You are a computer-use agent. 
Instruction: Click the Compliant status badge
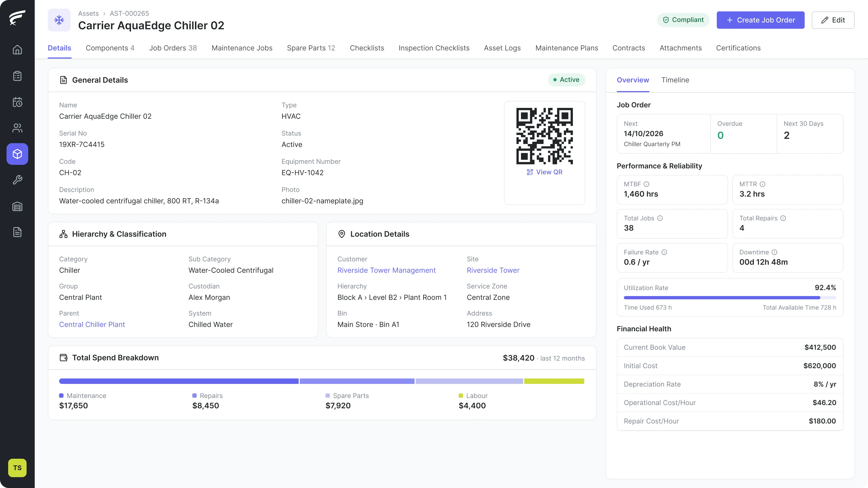point(683,20)
